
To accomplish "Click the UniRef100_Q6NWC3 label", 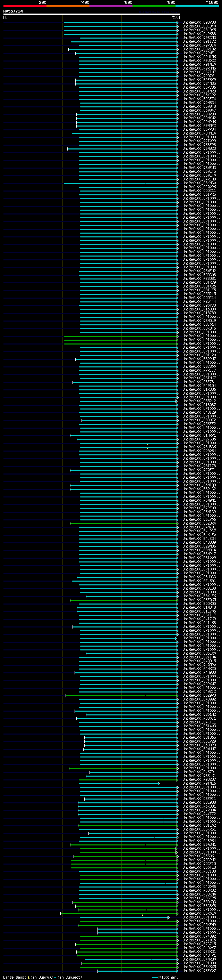I will point(199,149).
